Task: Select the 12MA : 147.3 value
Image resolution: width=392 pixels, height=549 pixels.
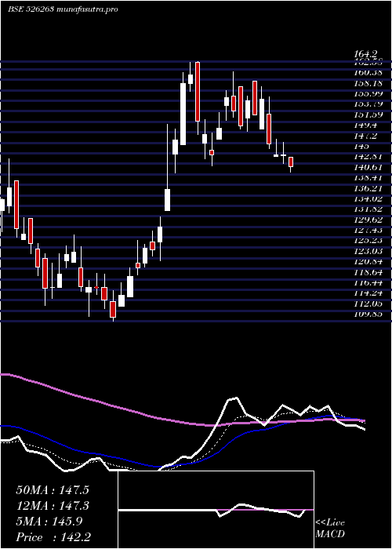Action: [x=53, y=506]
